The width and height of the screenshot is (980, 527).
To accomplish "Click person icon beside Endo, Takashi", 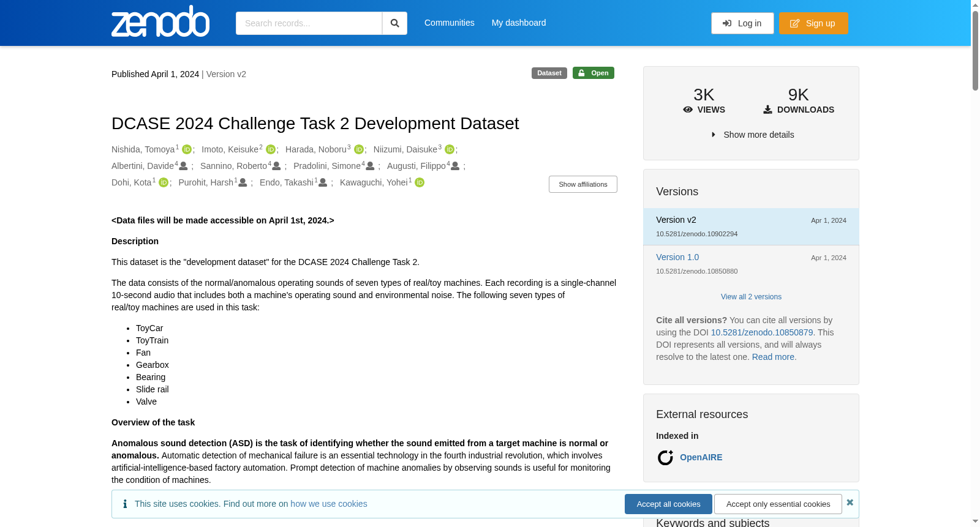I will click(x=323, y=182).
